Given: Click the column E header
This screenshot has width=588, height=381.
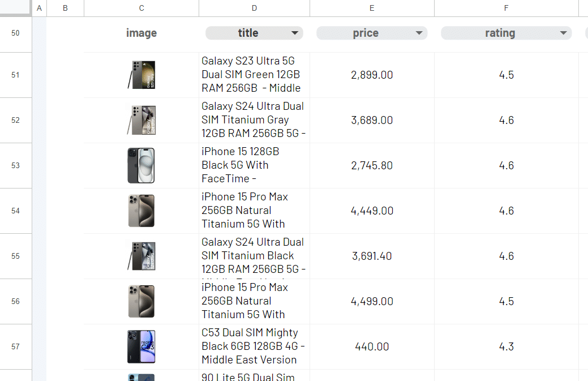Looking at the screenshot, I should pyautogui.click(x=372, y=8).
